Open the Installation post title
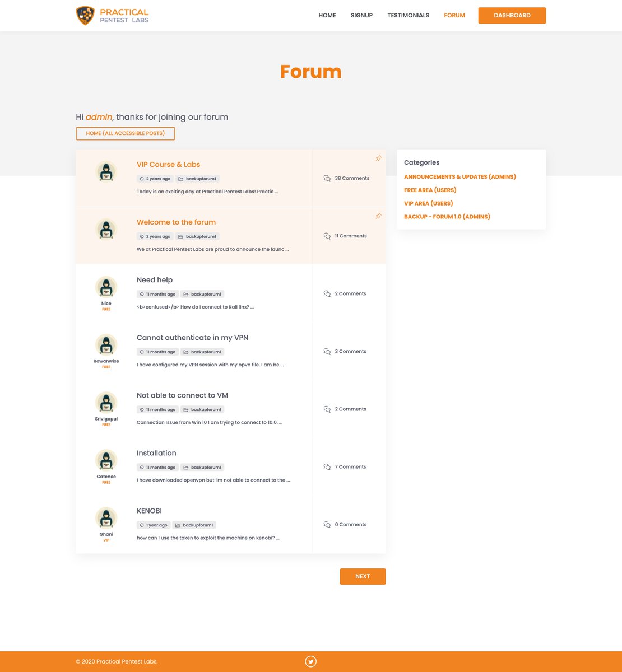 tap(156, 452)
